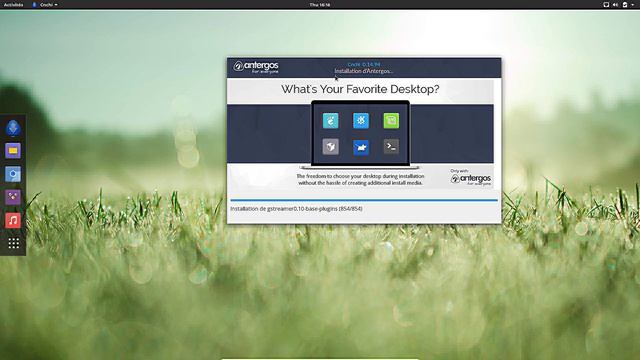Viewport: 640px width, 360px height.
Task: Click the display icon in system tray
Action: click(606, 4)
